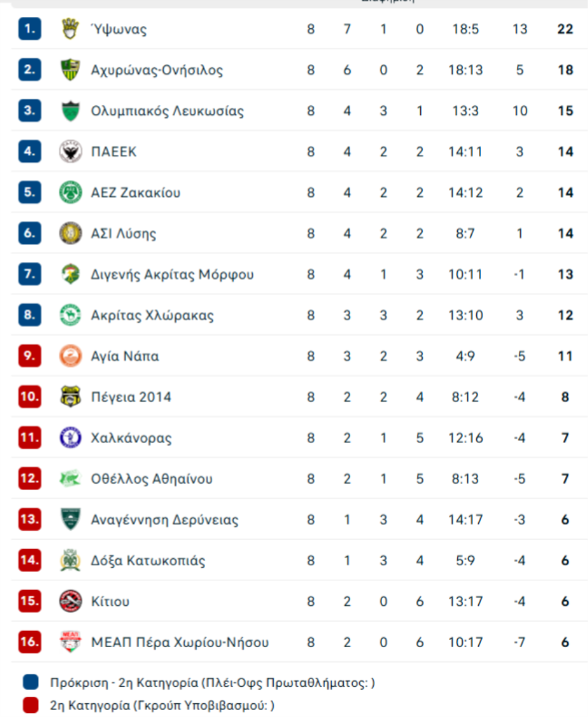The image size is (588, 717).
Task: Select the Πέγεια 2014 team name
Action: tap(131, 397)
